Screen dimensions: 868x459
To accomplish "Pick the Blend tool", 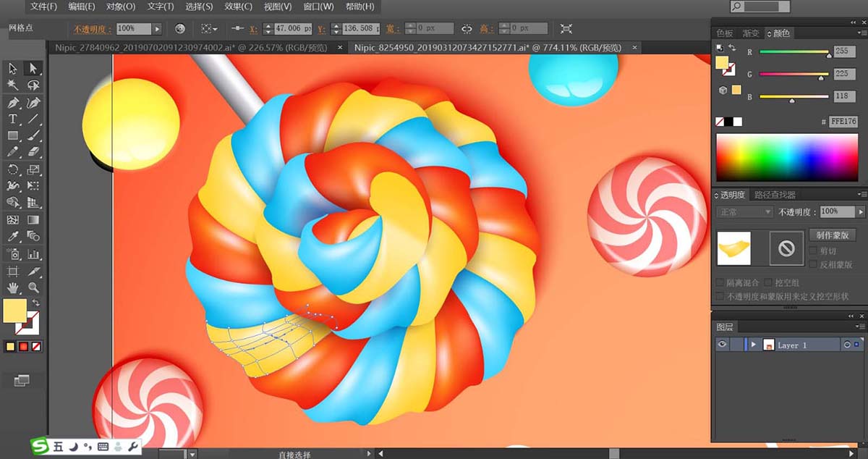I will pyautogui.click(x=33, y=236).
